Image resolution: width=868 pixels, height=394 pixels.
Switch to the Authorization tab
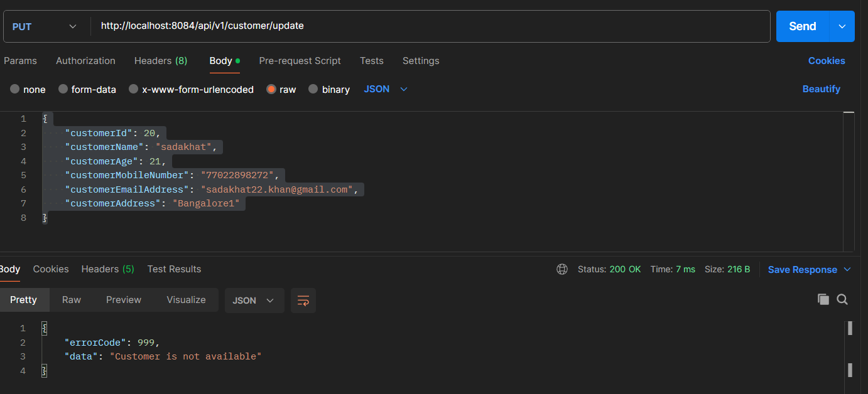click(x=85, y=61)
